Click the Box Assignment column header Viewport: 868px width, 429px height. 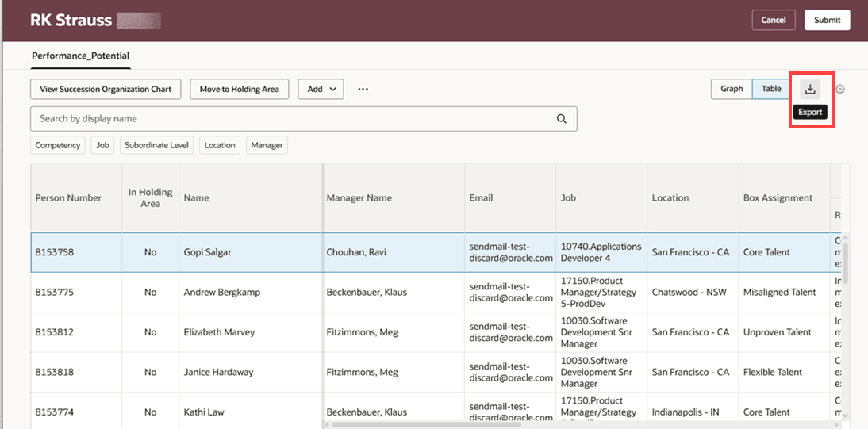(x=785, y=197)
